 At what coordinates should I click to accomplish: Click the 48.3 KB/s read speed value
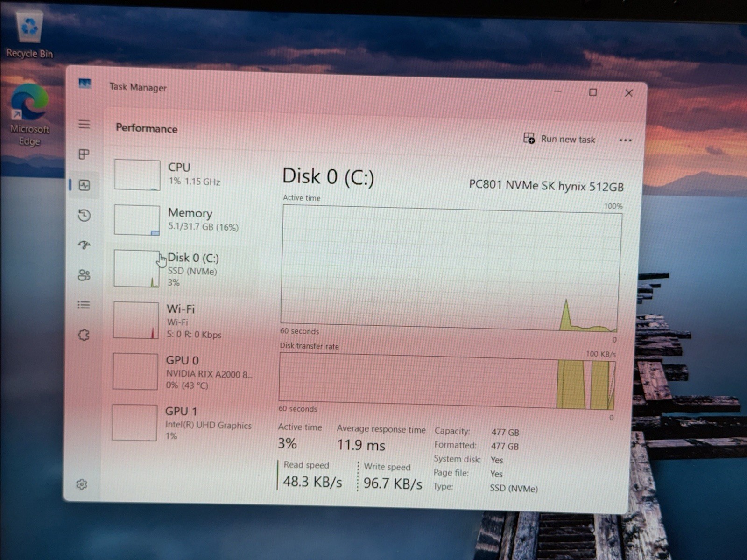[x=312, y=481]
